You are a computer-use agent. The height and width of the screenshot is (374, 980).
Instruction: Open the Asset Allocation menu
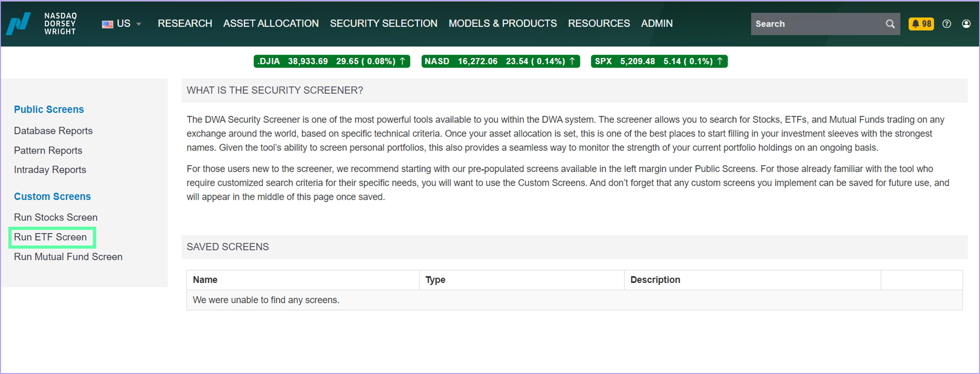(x=271, y=24)
